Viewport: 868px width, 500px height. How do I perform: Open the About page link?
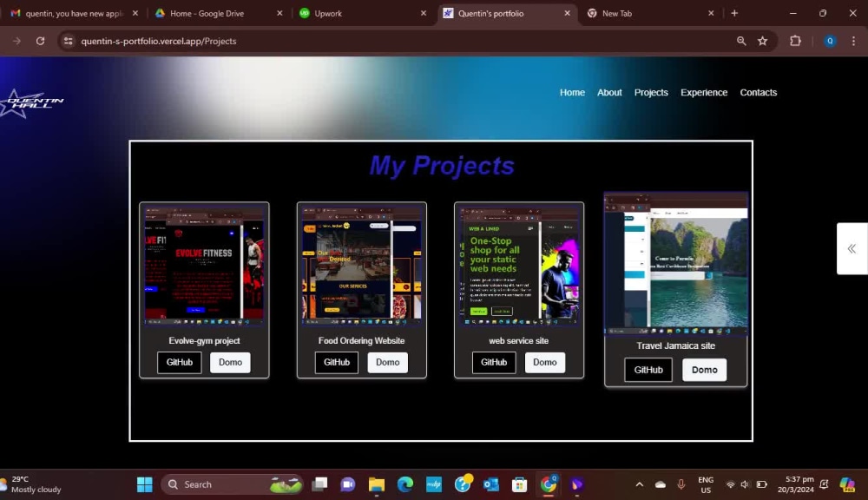point(609,93)
